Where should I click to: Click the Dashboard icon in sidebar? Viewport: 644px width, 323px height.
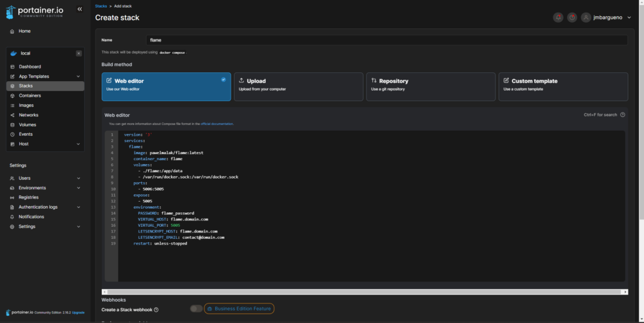coord(13,67)
